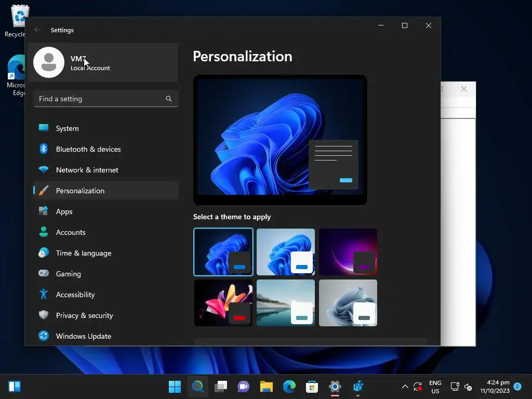
Task: Click the back arrow in Settings
Action: [37, 30]
